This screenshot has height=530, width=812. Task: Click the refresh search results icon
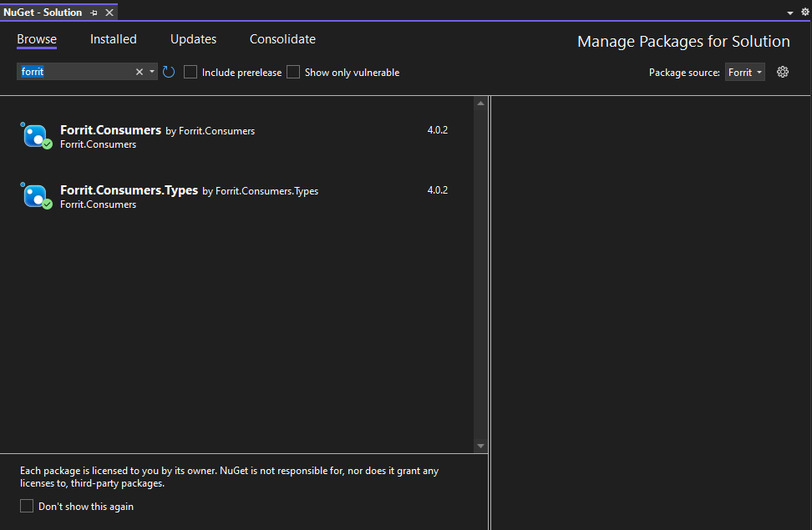pos(169,72)
